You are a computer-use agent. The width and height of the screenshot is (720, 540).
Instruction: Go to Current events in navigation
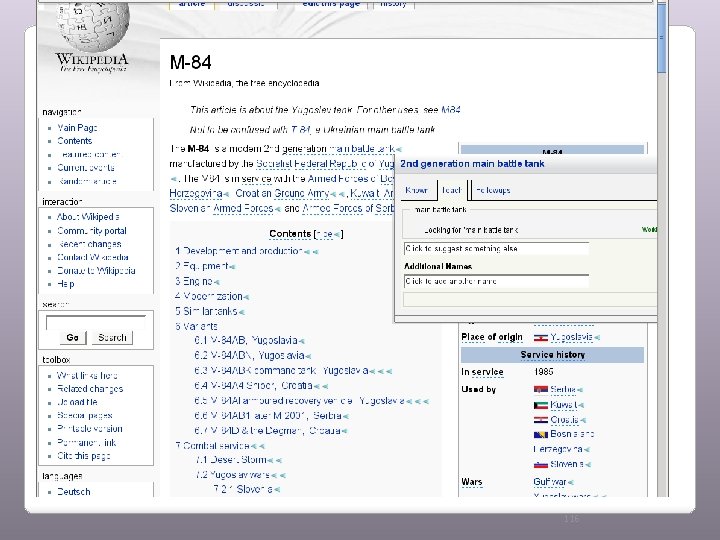coord(86,168)
